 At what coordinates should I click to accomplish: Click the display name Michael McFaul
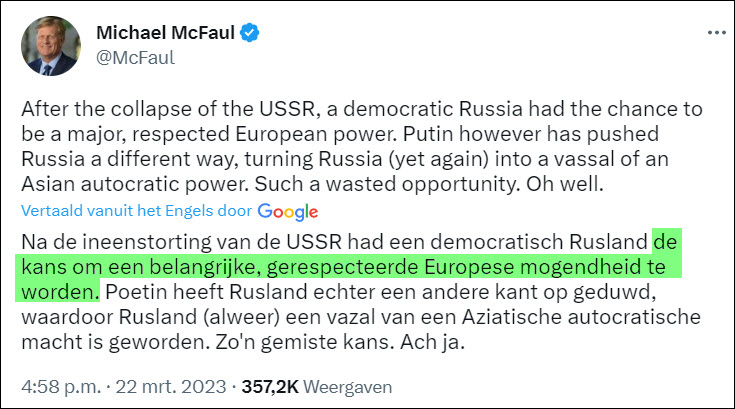(x=165, y=34)
